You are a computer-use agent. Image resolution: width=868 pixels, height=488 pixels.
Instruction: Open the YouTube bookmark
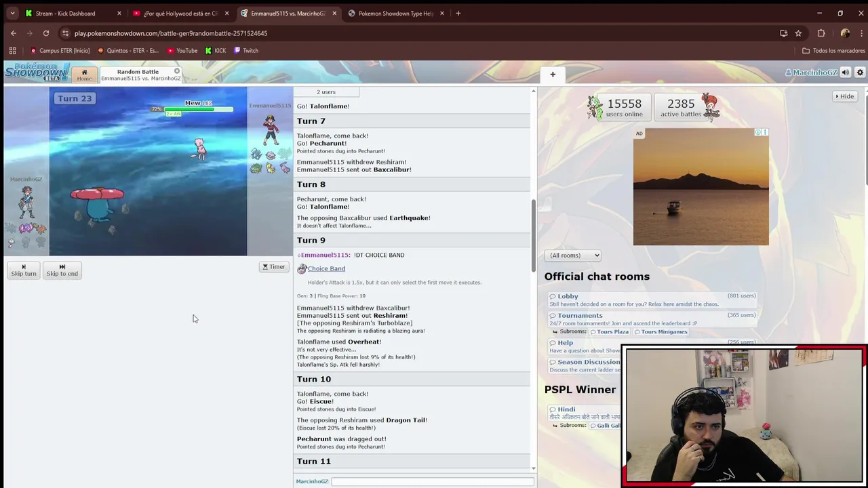(182, 51)
